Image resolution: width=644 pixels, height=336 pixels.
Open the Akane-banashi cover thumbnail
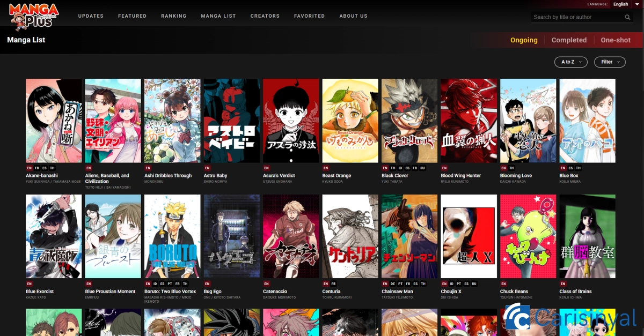[54, 121]
